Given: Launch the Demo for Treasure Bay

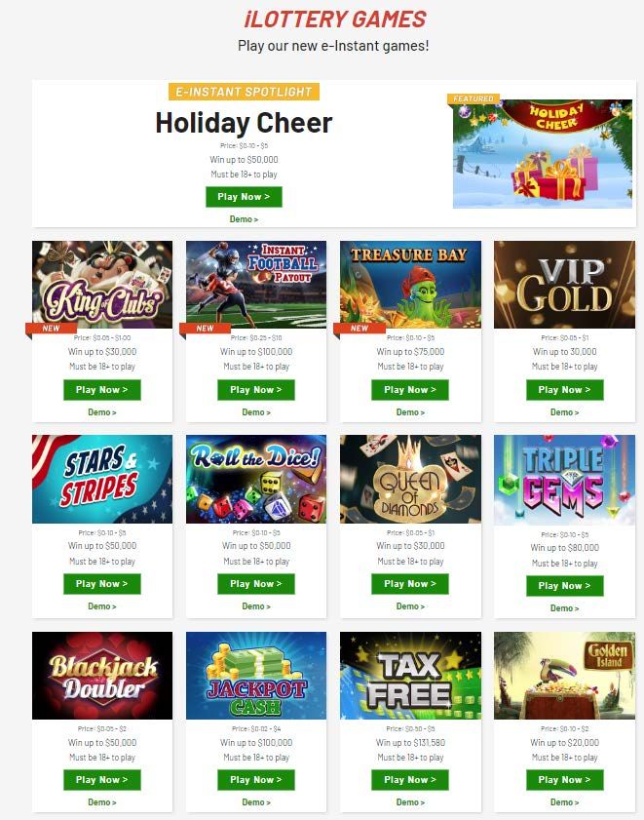Looking at the screenshot, I should coord(410,412).
